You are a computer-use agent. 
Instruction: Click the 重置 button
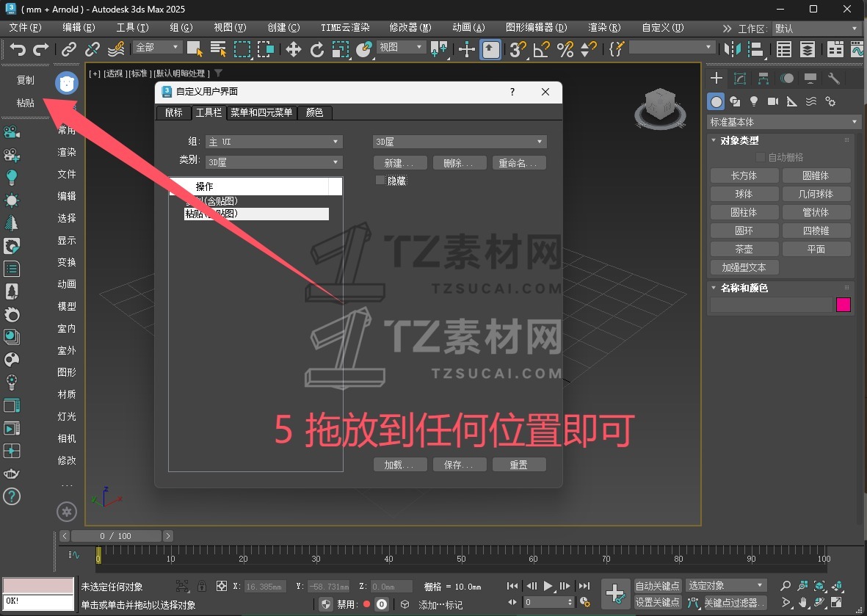tap(519, 465)
